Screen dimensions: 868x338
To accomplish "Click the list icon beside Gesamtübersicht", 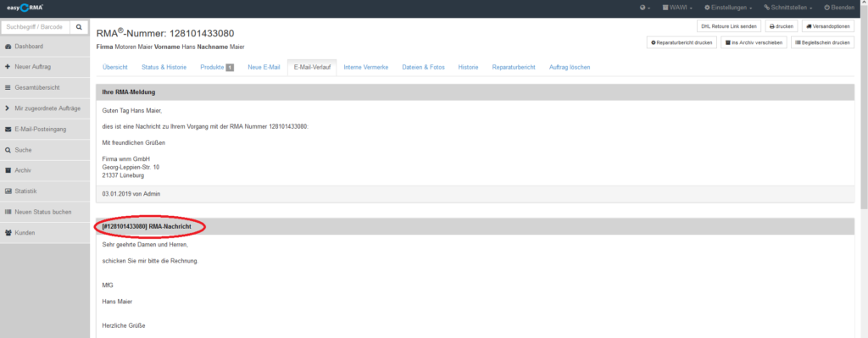I will point(8,88).
